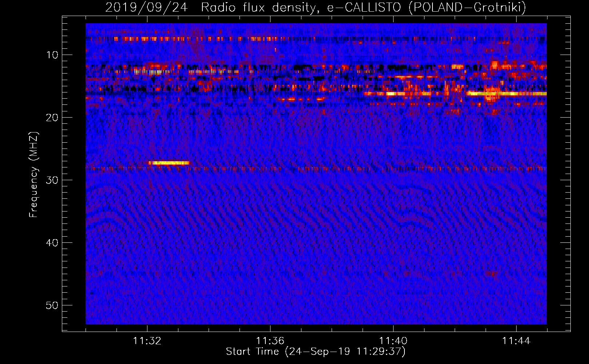Click the plot title 'Radio flux density, e-CALLISTO (POLAND-Grotniki)'
The height and width of the screenshot is (364, 589).
[x=363, y=7]
